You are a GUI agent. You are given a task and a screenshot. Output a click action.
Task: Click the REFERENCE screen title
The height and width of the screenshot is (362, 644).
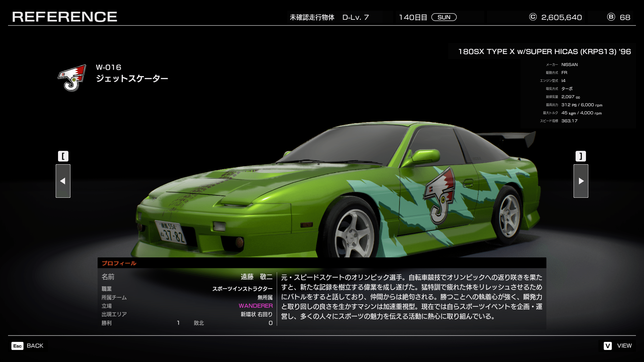64,17
